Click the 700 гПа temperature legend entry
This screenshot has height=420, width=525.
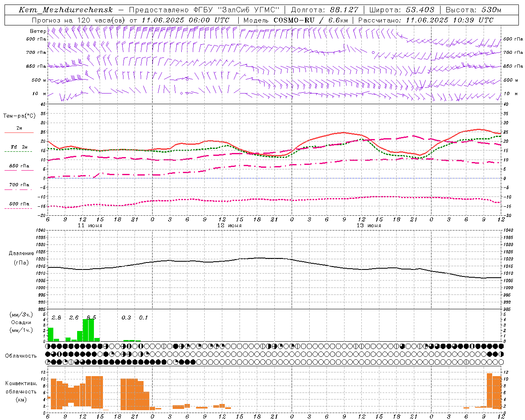coord(19,185)
